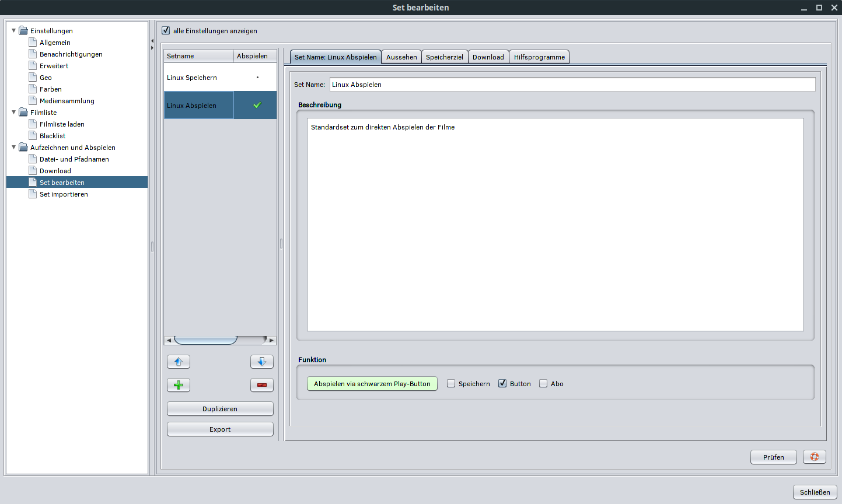The height and width of the screenshot is (504, 842).
Task: Toggle the Abo checkbox
Action: (x=543, y=384)
